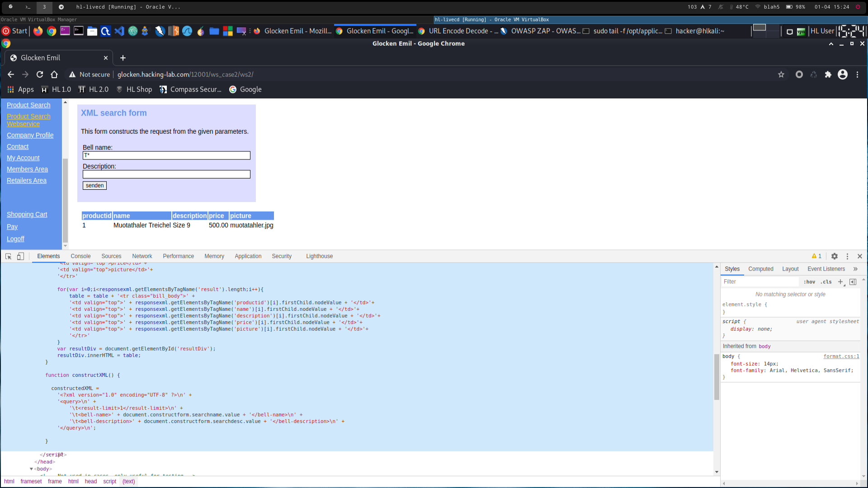
Task: Toggle the device toolbar icon
Action: pyautogui.click(x=20, y=256)
